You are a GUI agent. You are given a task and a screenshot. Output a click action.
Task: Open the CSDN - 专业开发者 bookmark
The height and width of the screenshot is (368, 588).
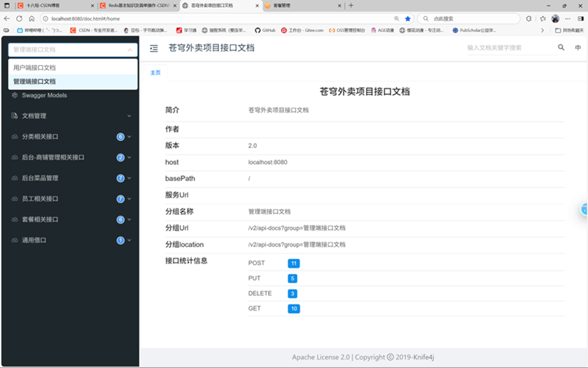94,30
